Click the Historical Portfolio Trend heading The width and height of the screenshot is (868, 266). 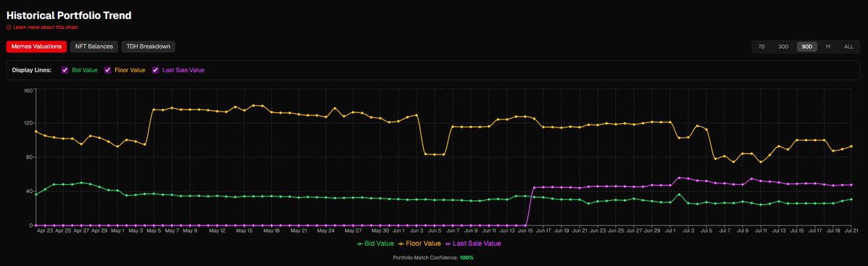[x=69, y=15]
